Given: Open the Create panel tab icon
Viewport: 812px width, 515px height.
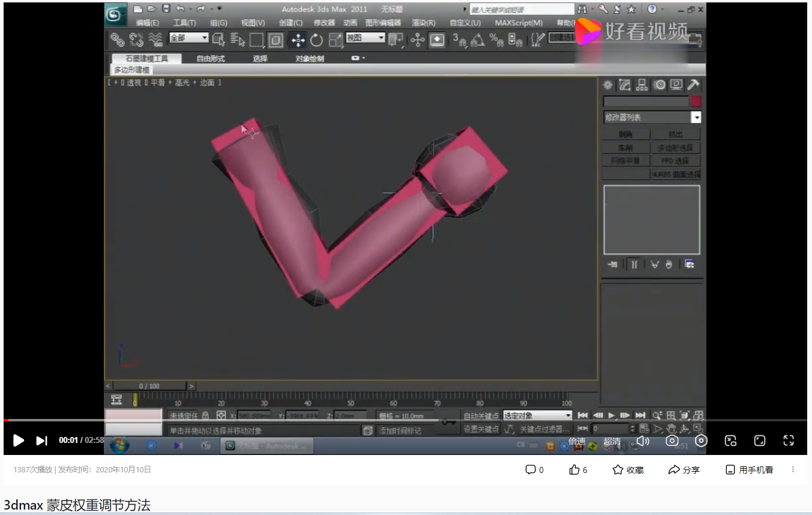Looking at the screenshot, I should click(x=607, y=85).
